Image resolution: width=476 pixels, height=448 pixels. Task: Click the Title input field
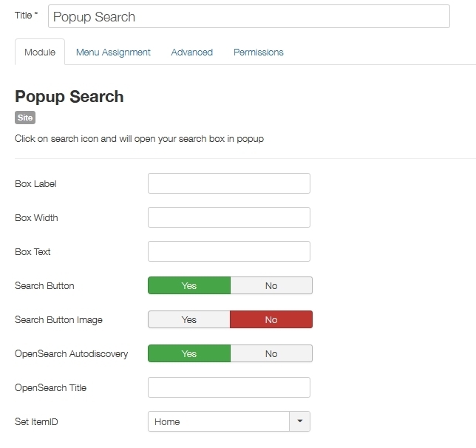(248, 16)
